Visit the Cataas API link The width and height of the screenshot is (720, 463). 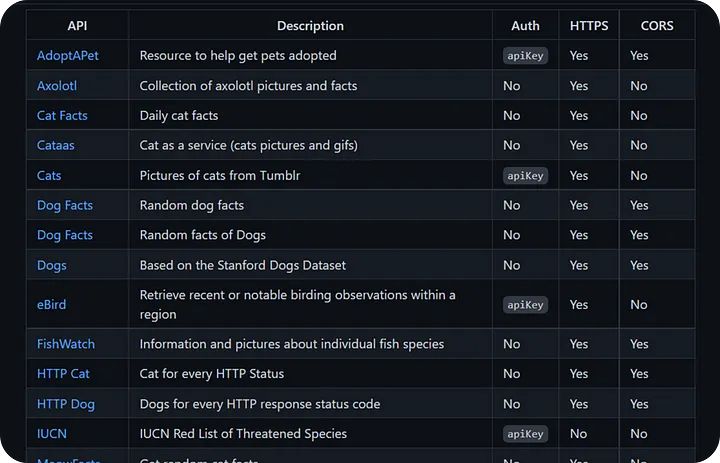[56, 146]
